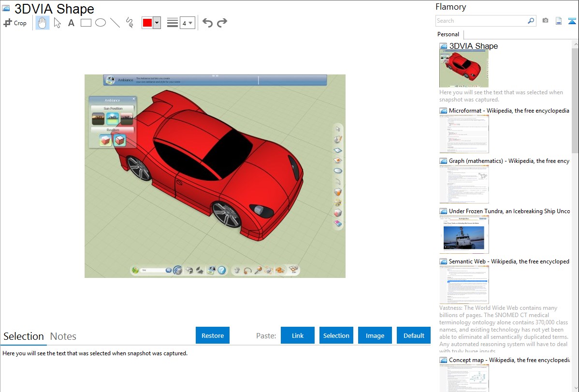
Task: Click the Paste Default button
Action: coord(414,335)
